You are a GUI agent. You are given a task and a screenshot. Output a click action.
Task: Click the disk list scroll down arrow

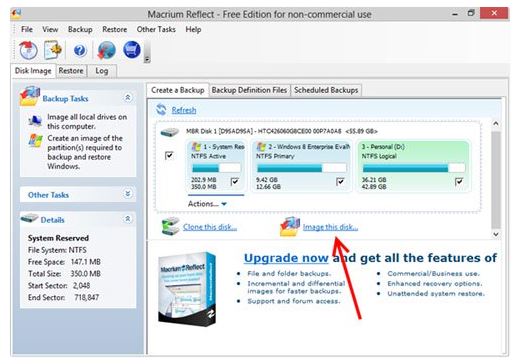tap(496, 234)
